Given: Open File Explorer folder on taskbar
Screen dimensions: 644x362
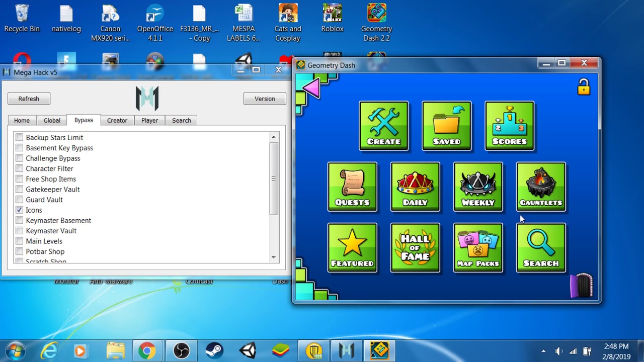Looking at the screenshot, I should (x=115, y=350).
